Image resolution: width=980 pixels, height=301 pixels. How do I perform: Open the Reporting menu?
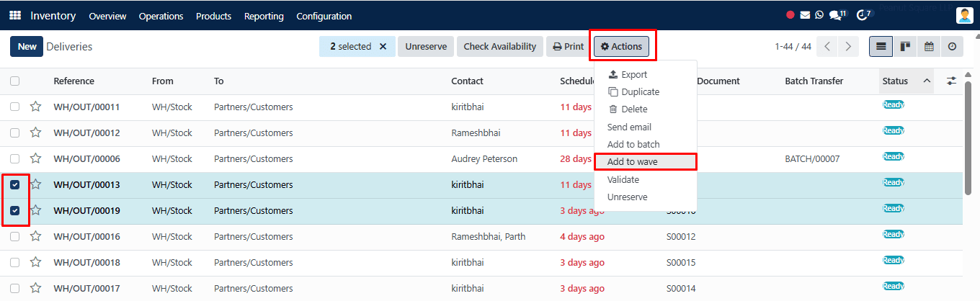click(264, 16)
